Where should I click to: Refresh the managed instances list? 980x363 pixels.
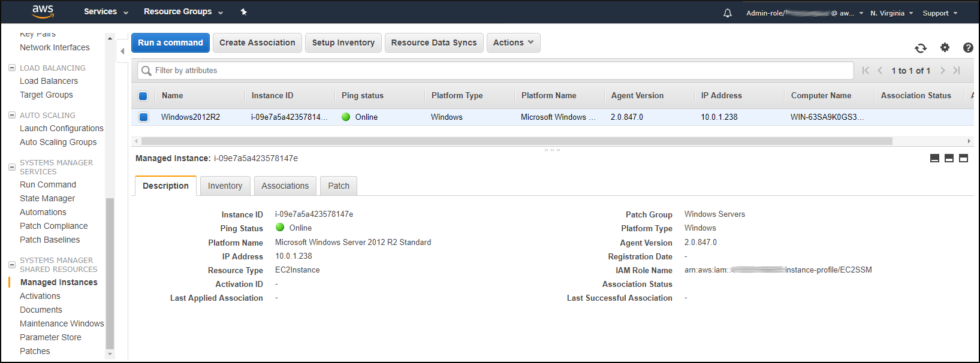click(x=921, y=48)
